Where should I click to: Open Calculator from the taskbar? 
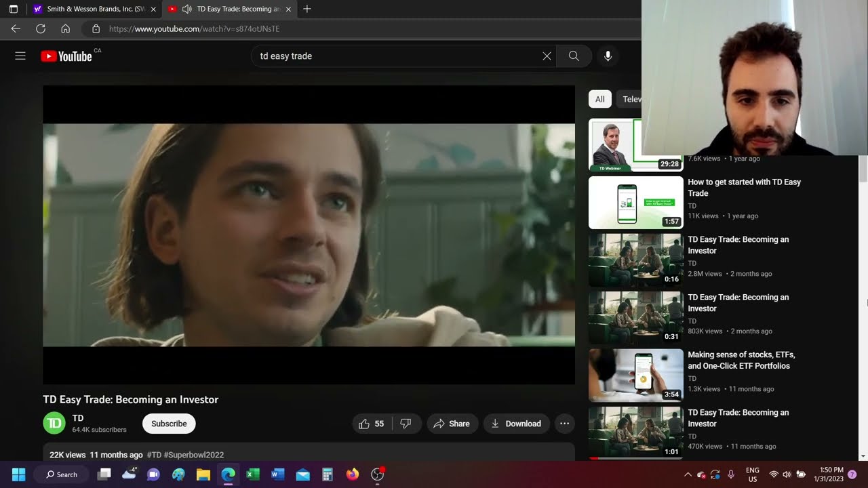pos(328,474)
